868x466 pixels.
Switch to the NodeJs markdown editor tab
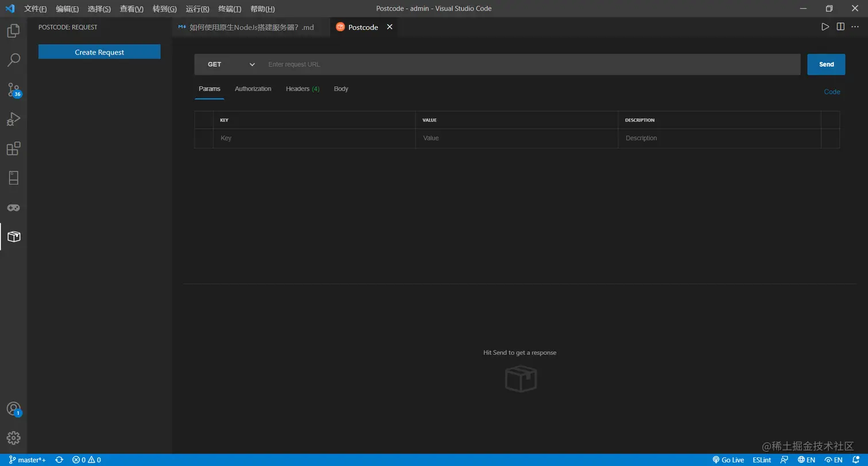pos(251,27)
